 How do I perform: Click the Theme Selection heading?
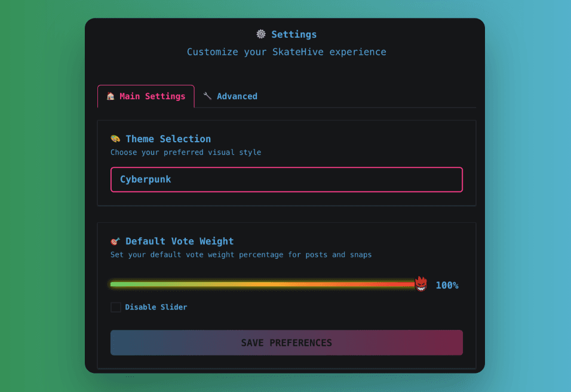(x=168, y=139)
